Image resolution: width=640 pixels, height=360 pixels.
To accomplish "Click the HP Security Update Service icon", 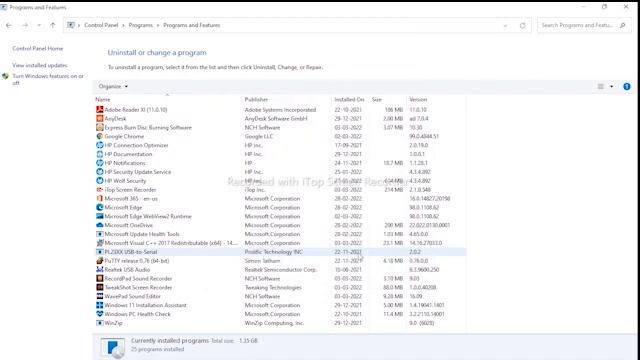I will coord(100,172).
